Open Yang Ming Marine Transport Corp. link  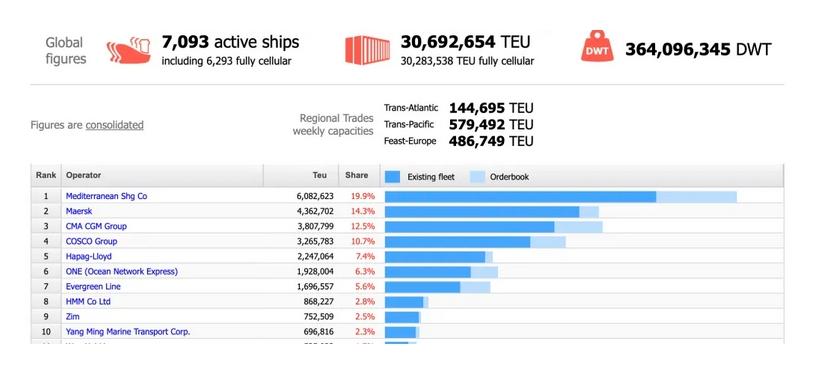[x=128, y=332]
